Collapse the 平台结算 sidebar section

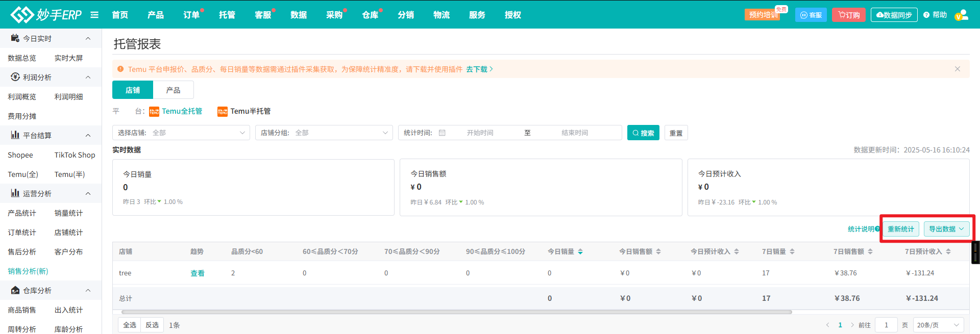click(x=88, y=135)
